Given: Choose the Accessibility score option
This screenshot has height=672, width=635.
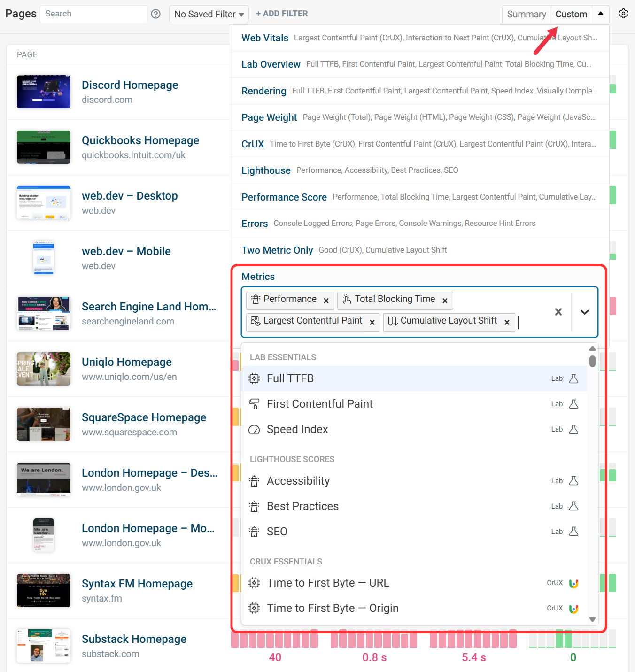Looking at the screenshot, I should click(414, 481).
